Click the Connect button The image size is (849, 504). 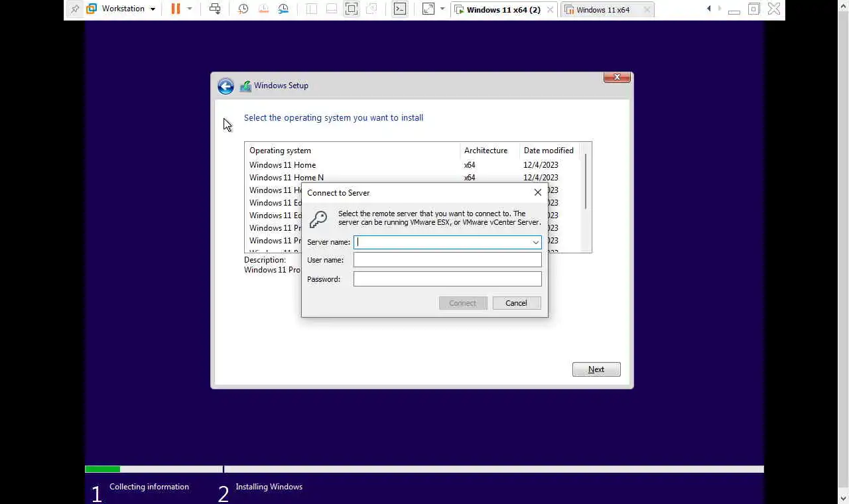[463, 303]
